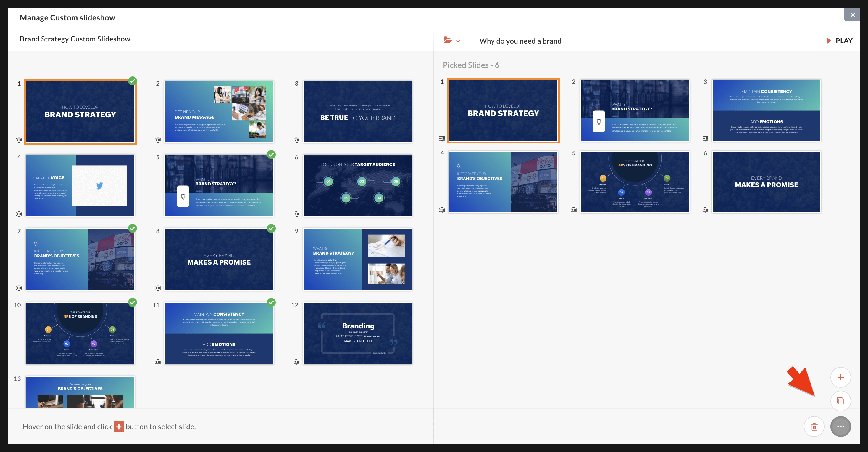
Task: Click transition icon beside picked slide 5
Action: pos(574,210)
